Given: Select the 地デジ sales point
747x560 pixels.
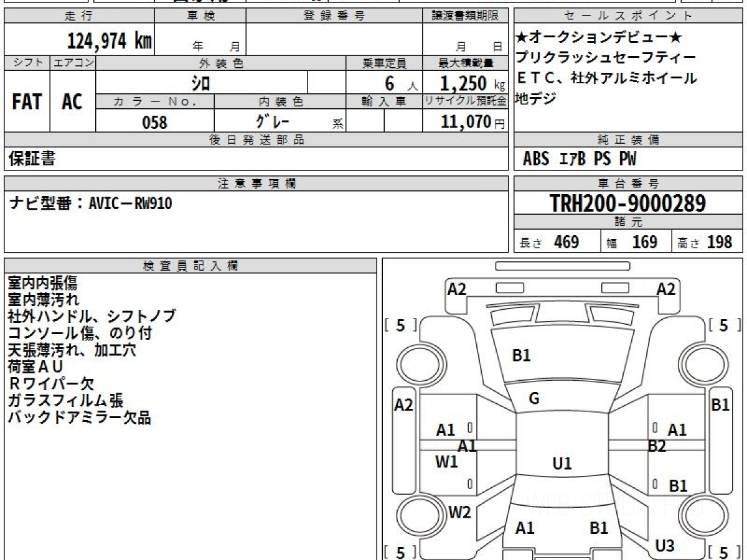Looking at the screenshot, I should click(x=536, y=98).
